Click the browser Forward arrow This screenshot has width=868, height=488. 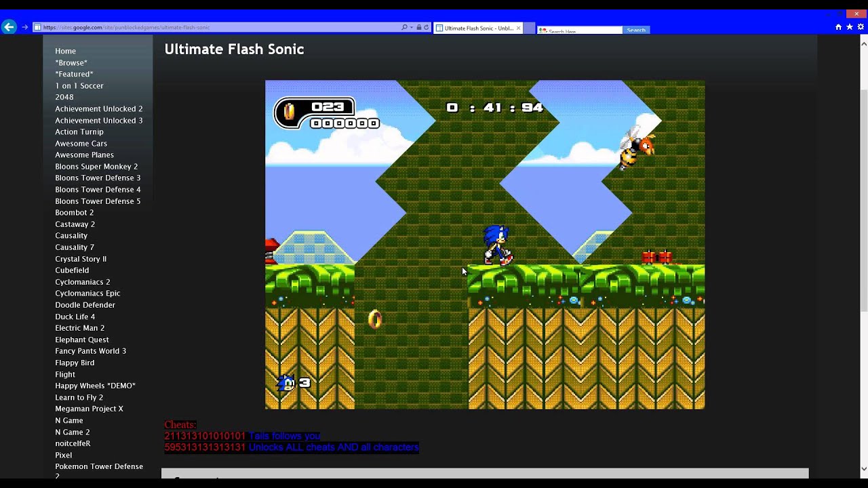(x=25, y=27)
